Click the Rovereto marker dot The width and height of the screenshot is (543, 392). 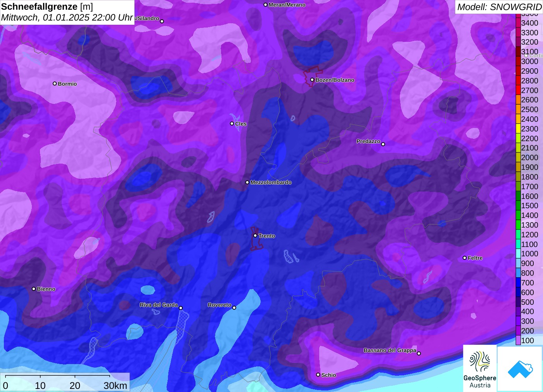point(234,308)
